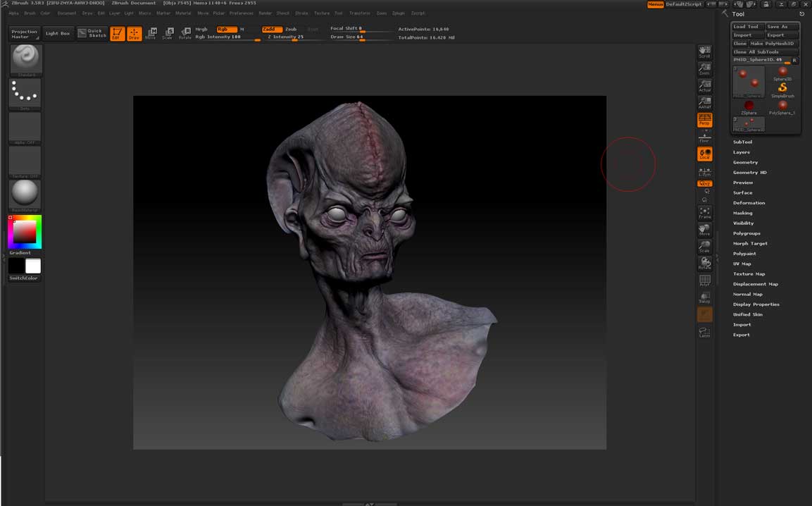Open Quick Sketch mode
The height and width of the screenshot is (506, 812).
92,33
